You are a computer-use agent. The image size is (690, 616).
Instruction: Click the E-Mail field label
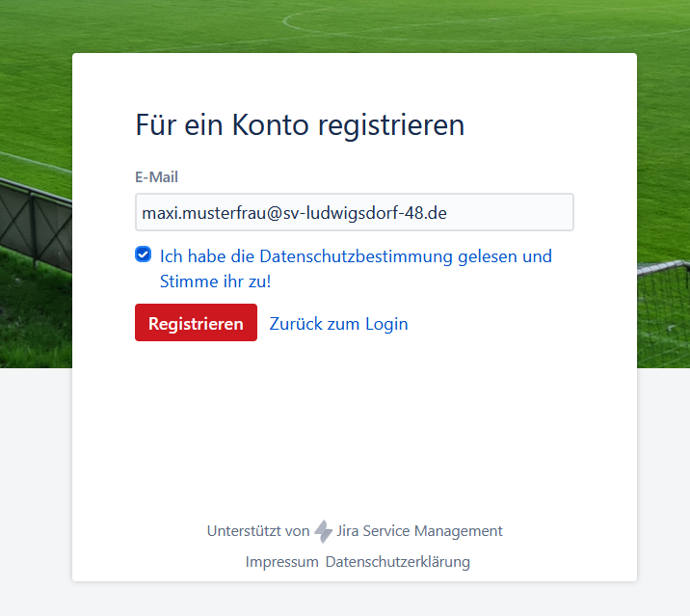(156, 176)
